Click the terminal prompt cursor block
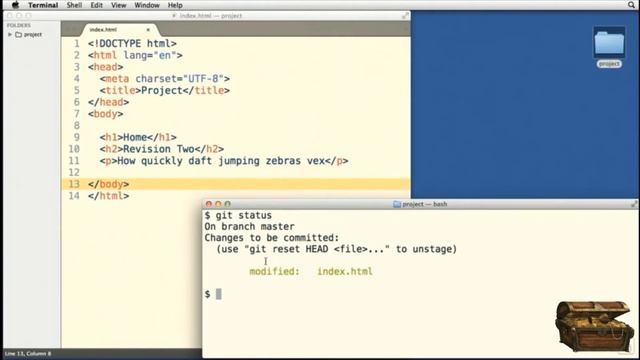Image resolution: width=640 pixels, height=360 pixels. coord(219,294)
